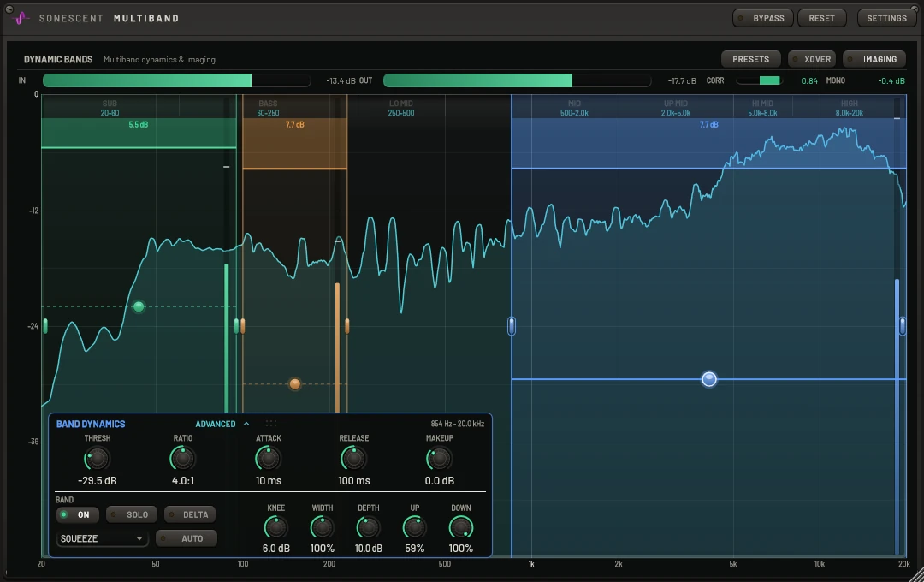The height and width of the screenshot is (582, 924).
Task: Grab the orange band right crossover handle
Action: point(347,325)
